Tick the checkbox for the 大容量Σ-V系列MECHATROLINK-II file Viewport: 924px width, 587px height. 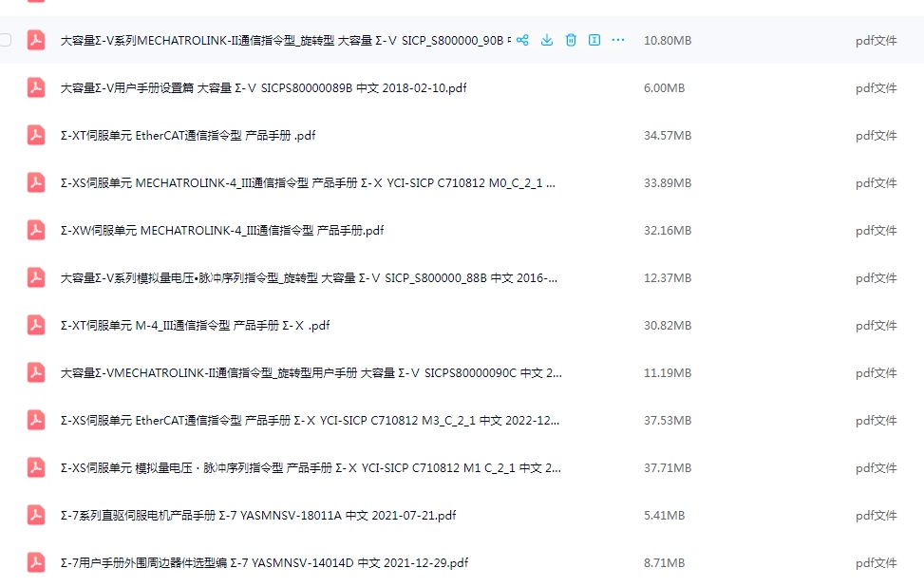coord(6,40)
